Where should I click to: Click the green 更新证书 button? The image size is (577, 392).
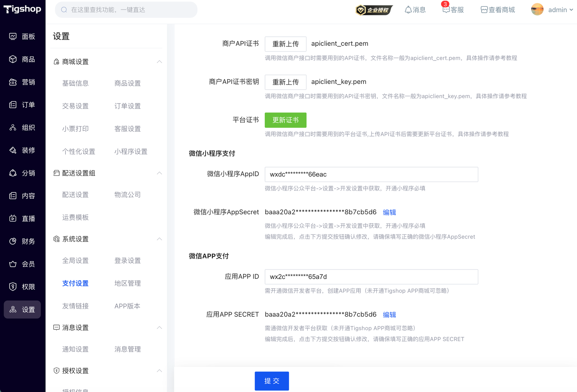[x=285, y=120]
